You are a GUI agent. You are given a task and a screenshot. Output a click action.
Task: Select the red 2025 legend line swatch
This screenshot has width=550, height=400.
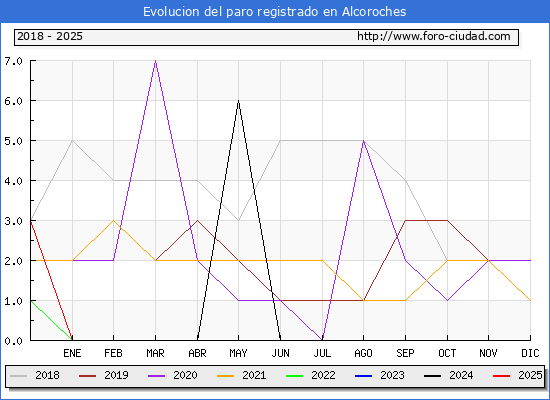(x=502, y=376)
